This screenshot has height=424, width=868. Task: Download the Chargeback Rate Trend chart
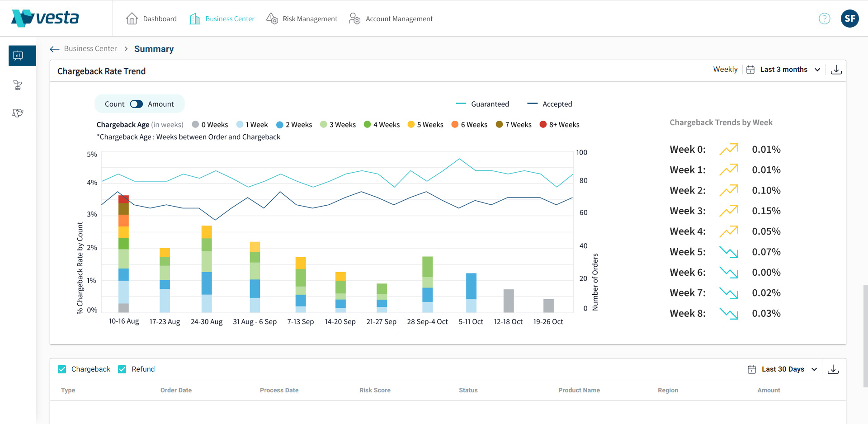click(x=836, y=70)
